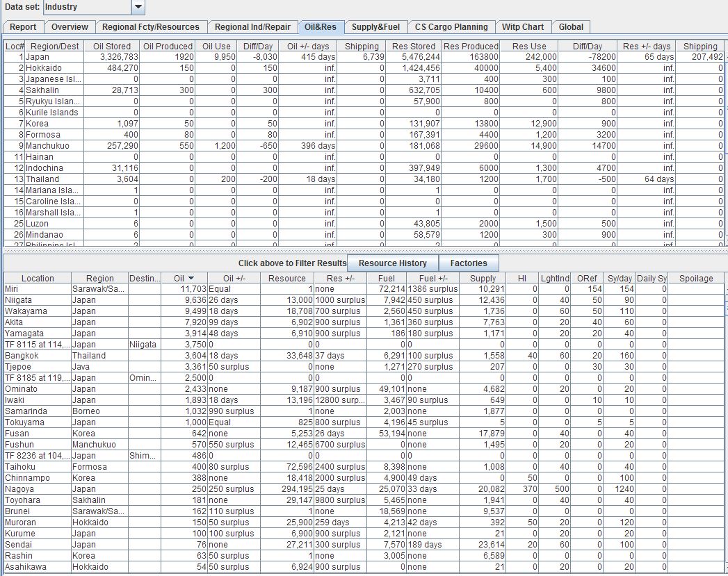Select the Asahikawa location row
728x576 pixels.
(364, 567)
